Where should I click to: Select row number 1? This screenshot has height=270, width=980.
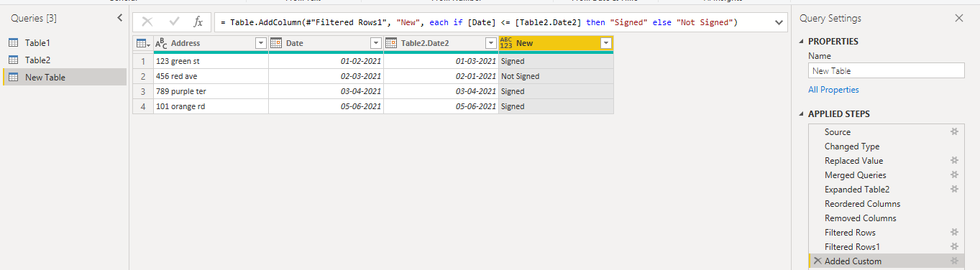coord(143,62)
